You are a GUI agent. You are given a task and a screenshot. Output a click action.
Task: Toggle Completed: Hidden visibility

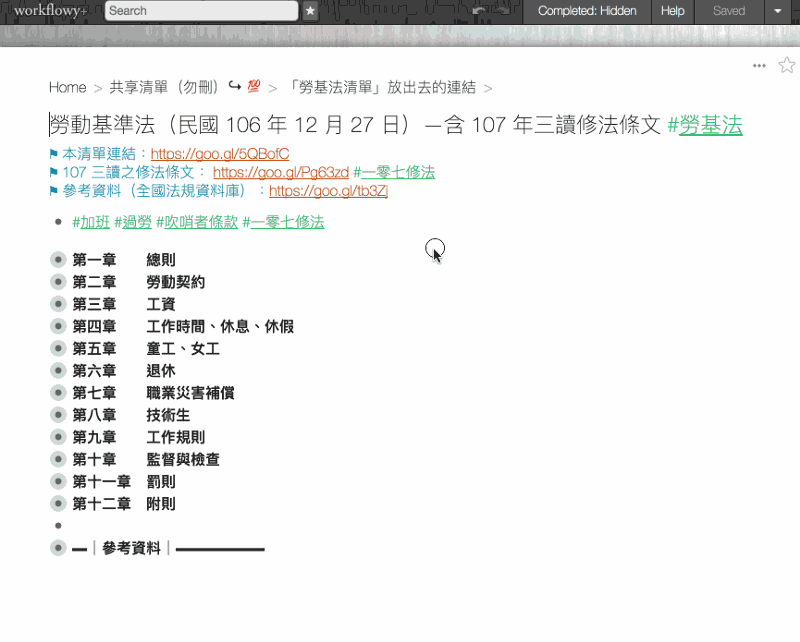point(587,11)
